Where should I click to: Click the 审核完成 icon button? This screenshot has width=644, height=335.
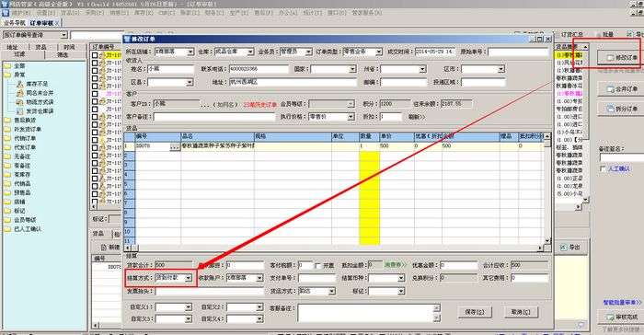tap(622, 318)
